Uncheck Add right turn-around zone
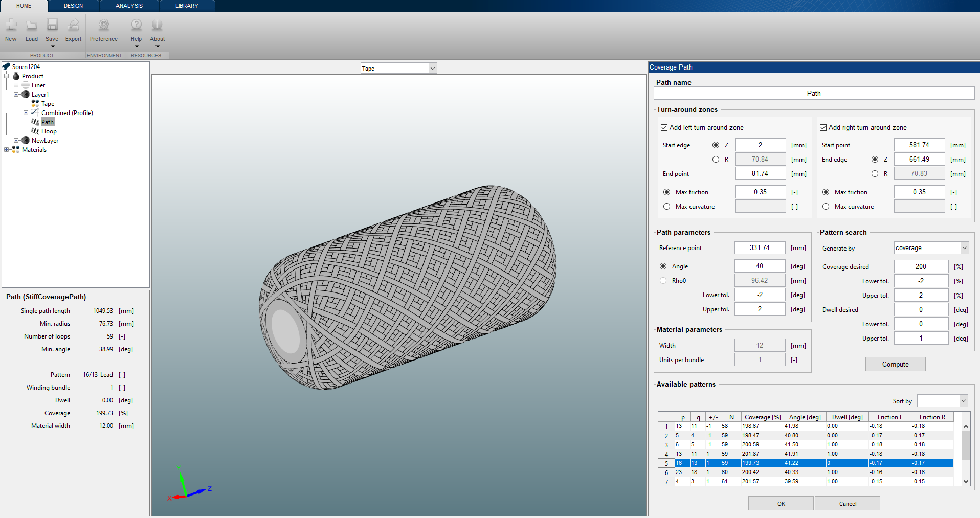 pos(823,128)
